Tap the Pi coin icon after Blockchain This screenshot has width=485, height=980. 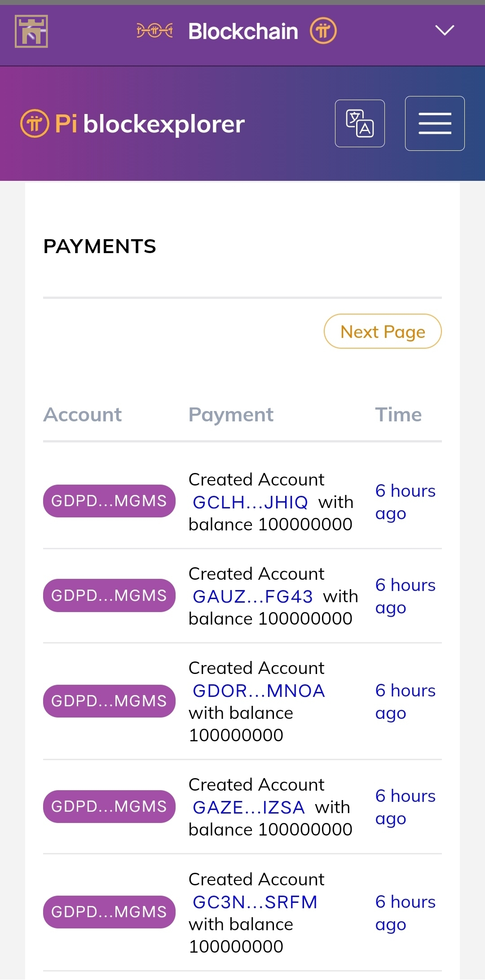323,31
